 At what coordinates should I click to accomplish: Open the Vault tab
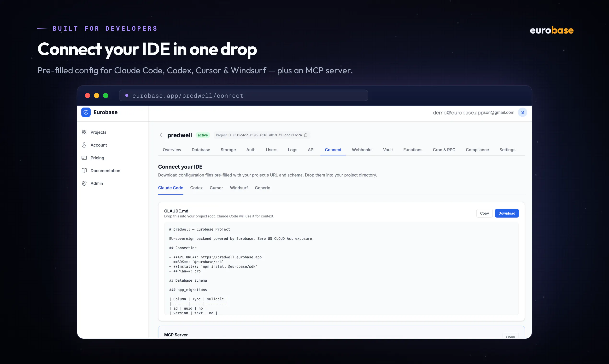point(388,150)
